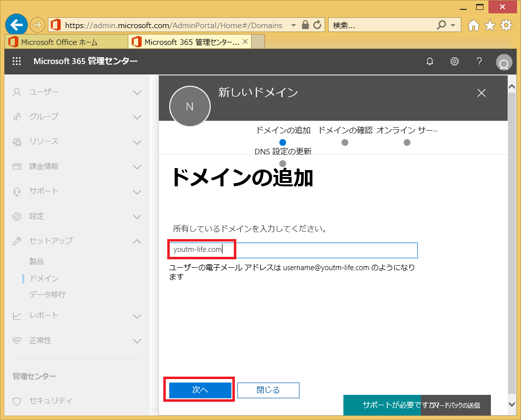The width and height of the screenshot is (521, 420).
Task: Open the address bar dropdown arrow
Action: click(x=294, y=25)
